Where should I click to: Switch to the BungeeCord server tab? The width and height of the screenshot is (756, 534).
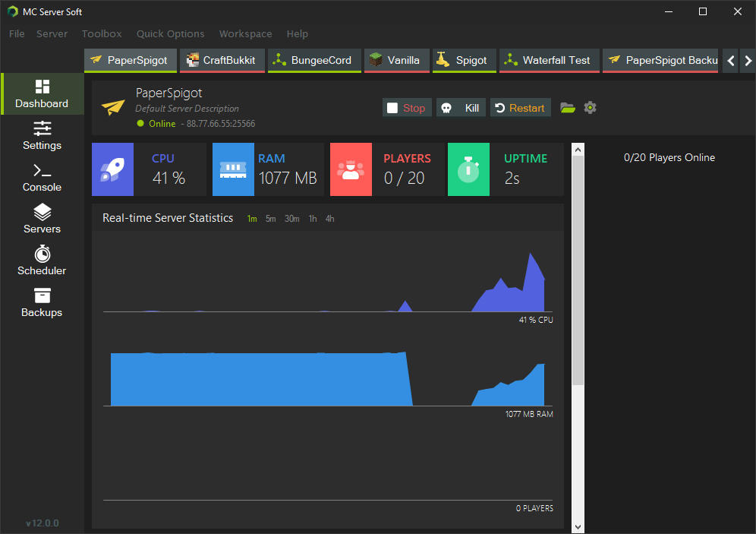[x=314, y=61]
